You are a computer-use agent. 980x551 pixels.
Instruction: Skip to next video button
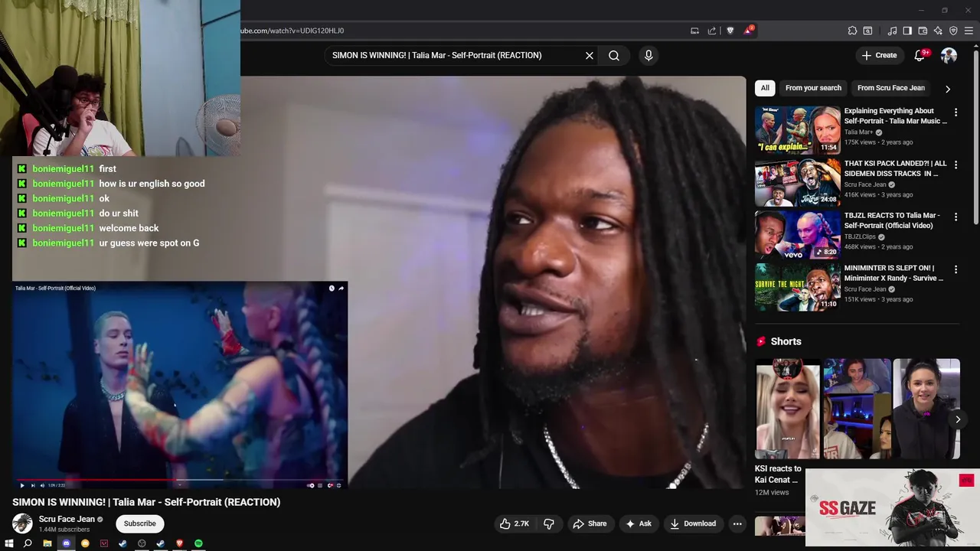pyautogui.click(x=32, y=485)
